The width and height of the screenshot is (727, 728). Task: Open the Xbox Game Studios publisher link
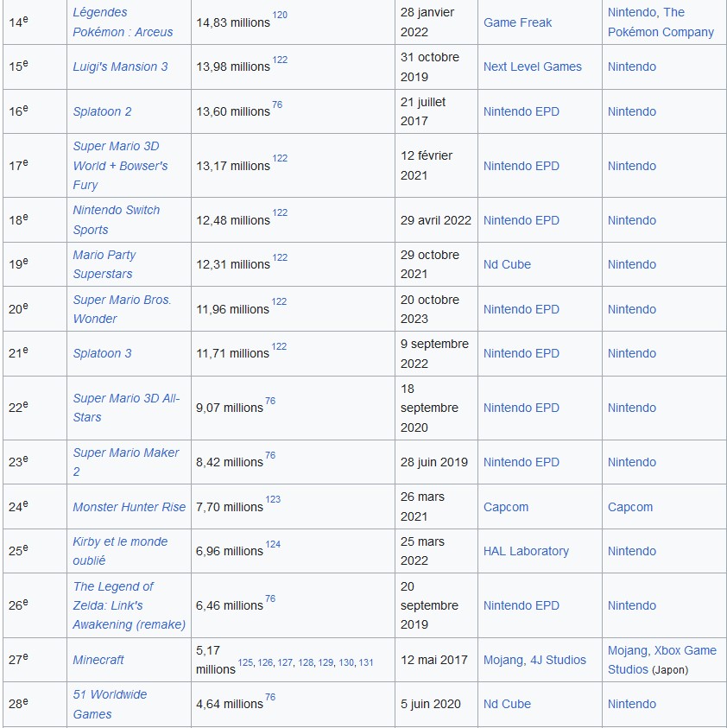(x=662, y=660)
